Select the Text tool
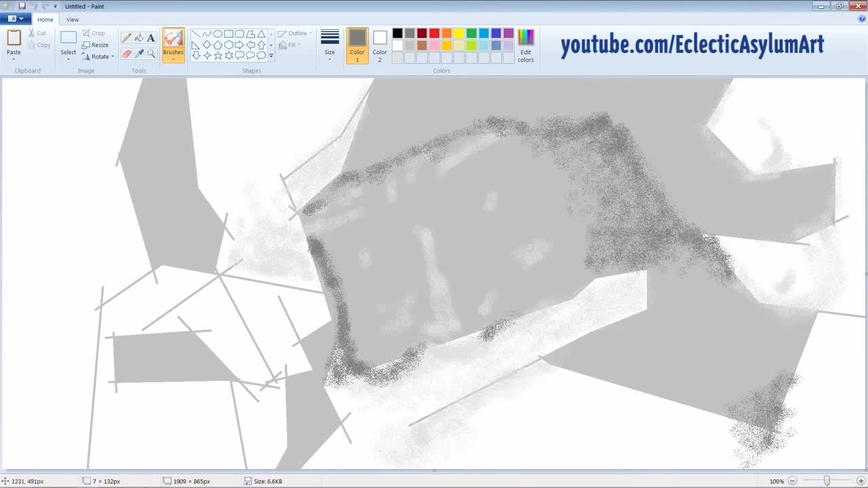This screenshot has width=868, height=488. click(151, 38)
